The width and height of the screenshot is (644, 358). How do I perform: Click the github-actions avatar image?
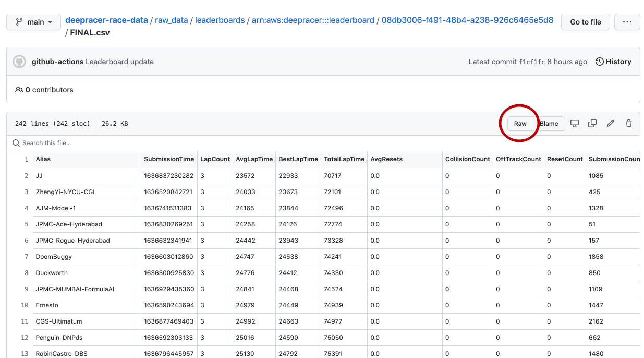[x=19, y=62]
